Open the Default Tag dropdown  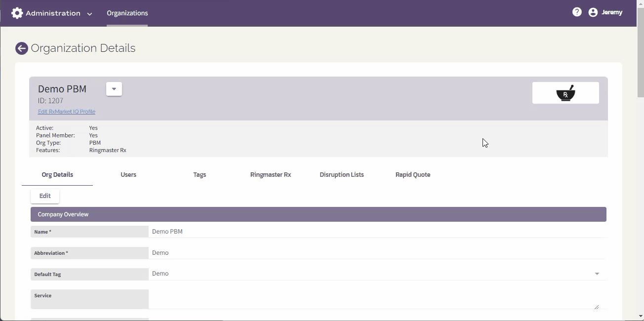click(597, 273)
